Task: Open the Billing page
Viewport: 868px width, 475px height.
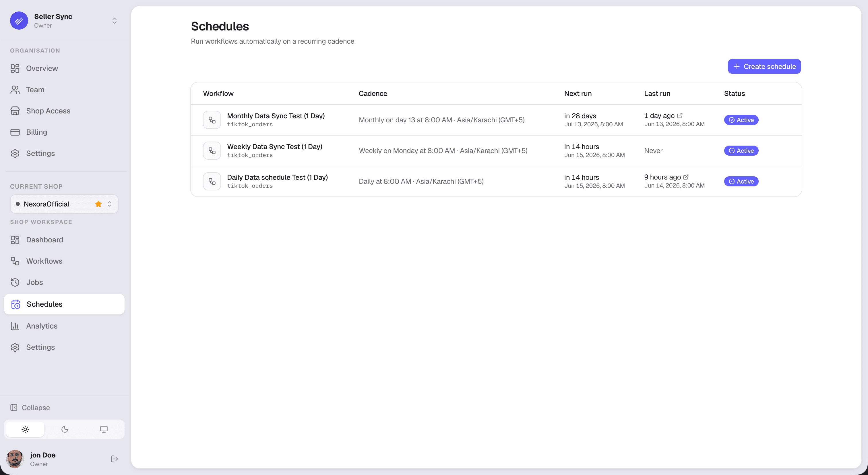Action: [x=64, y=132]
